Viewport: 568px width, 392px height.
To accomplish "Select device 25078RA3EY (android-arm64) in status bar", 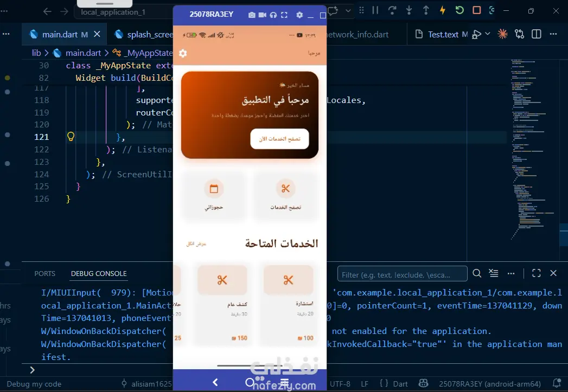I will coord(490,384).
